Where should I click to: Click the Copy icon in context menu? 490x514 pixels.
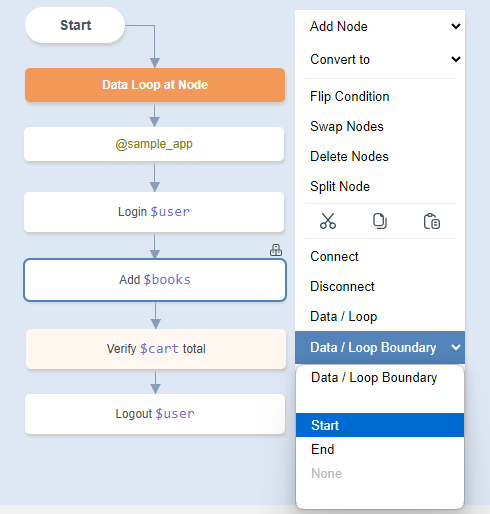(380, 221)
